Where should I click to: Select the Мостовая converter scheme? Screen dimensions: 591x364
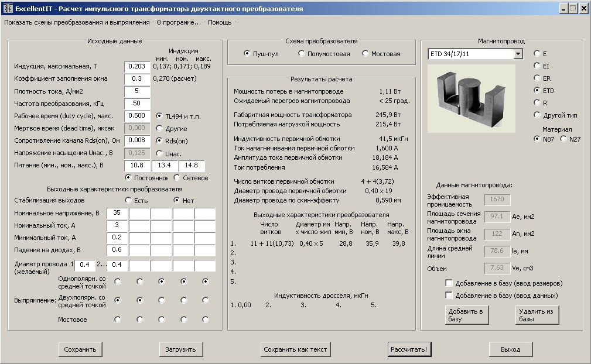(x=365, y=54)
